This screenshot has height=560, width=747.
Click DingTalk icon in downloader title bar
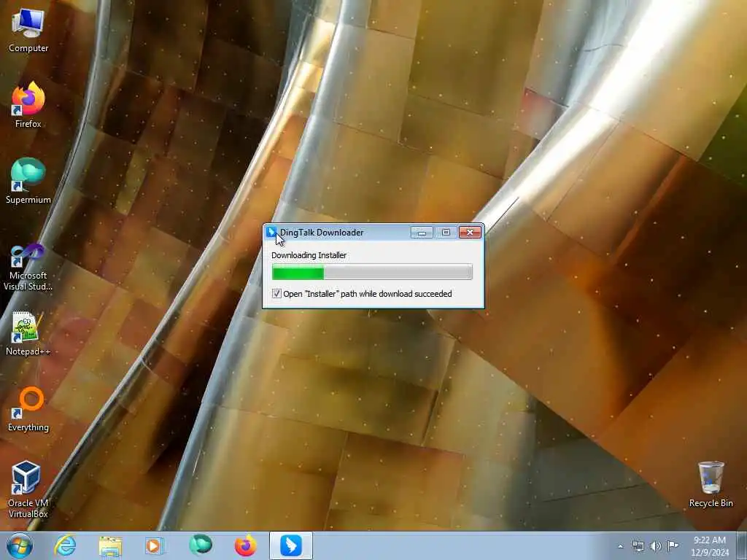(x=271, y=232)
